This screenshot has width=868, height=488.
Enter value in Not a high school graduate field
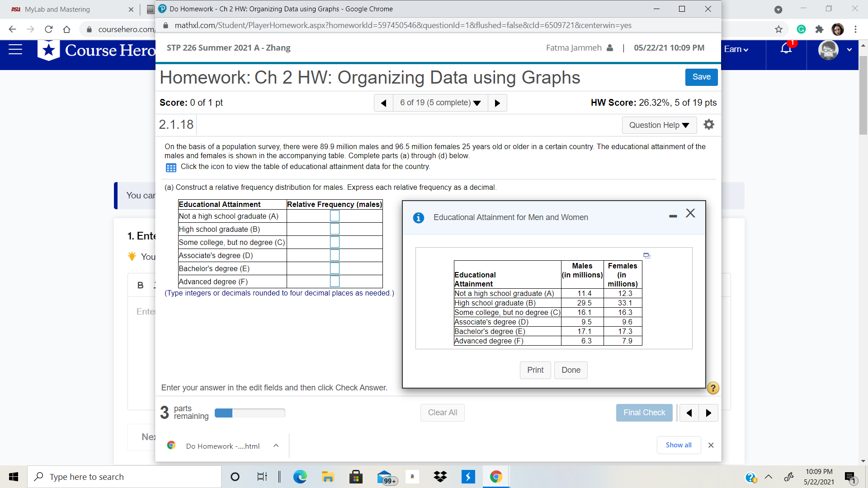pyautogui.click(x=335, y=216)
